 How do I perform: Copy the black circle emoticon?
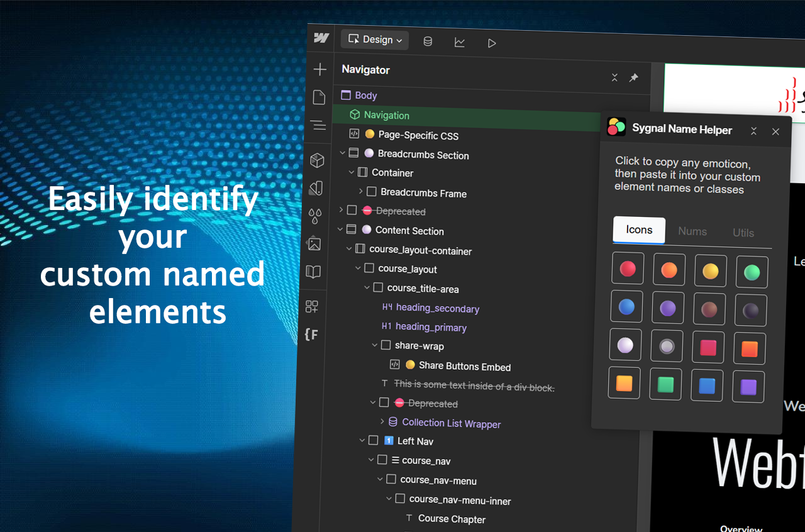click(751, 311)
